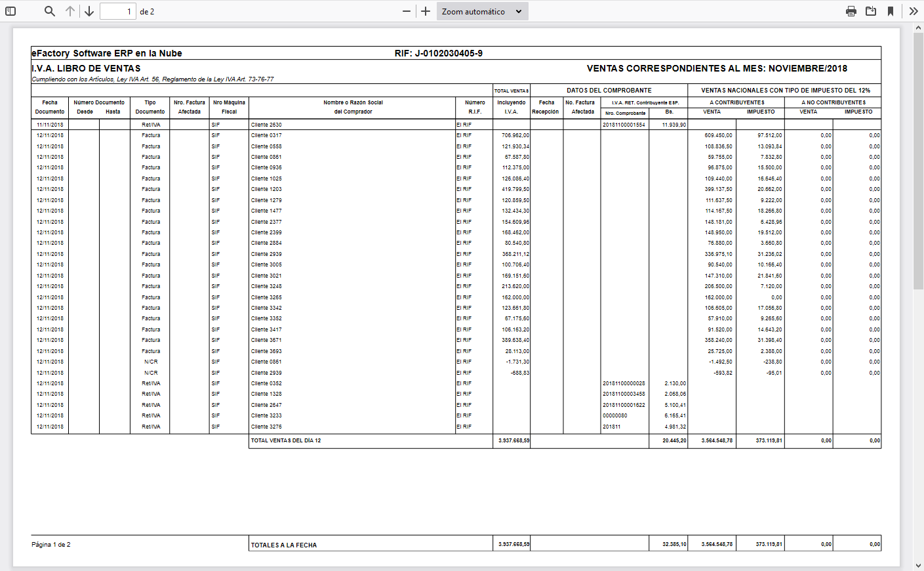Image resolution: width=924 pixels, height=571 pixels.
Task: Select Cliente 3276 in the table
Action: click(x=266, y=427)
